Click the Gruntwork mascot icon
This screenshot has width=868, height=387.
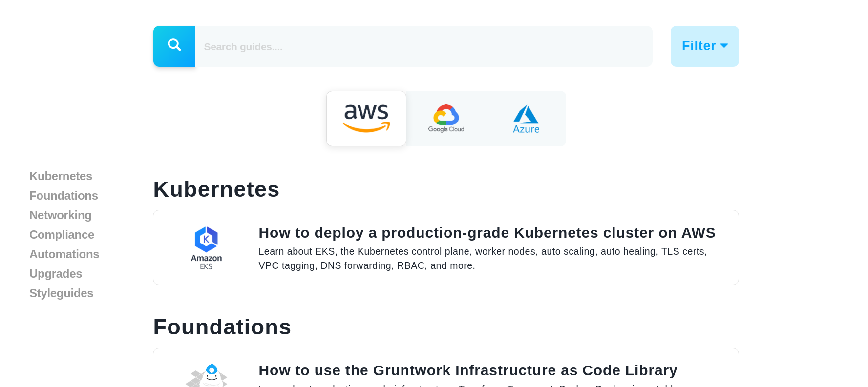click(x=207, y=375)
